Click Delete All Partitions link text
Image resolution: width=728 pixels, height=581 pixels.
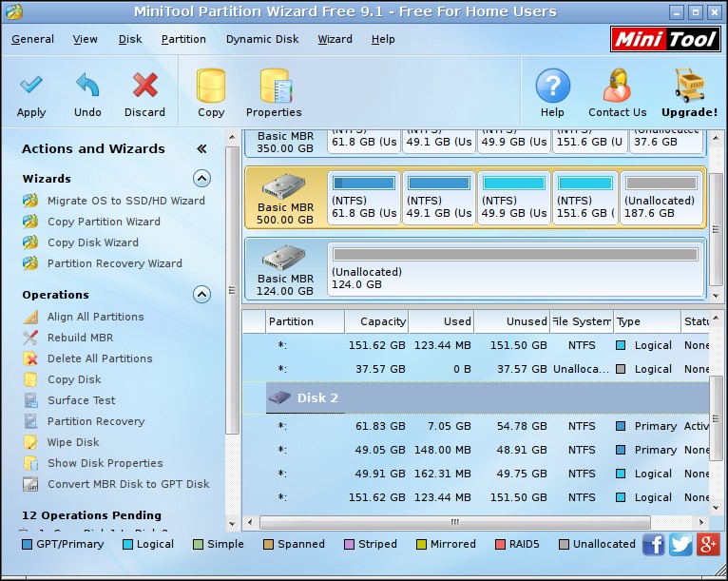point(100,358)
